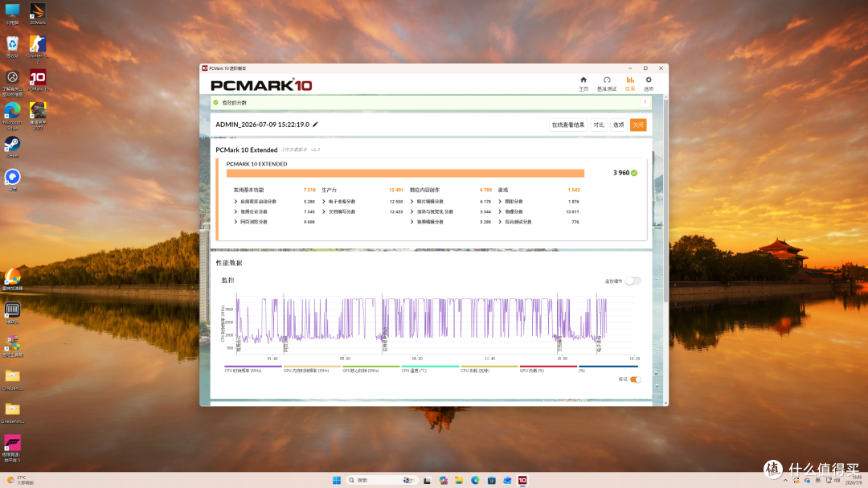Click the help question mark button
Viewport: 868px width, 488px height.
click(x=645, y=102)
